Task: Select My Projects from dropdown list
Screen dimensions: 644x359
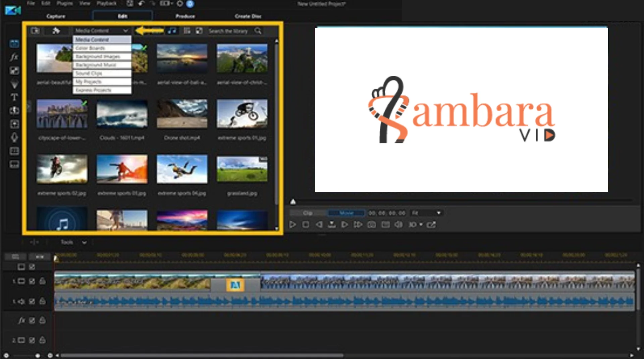Action: (x=102, y=82)
